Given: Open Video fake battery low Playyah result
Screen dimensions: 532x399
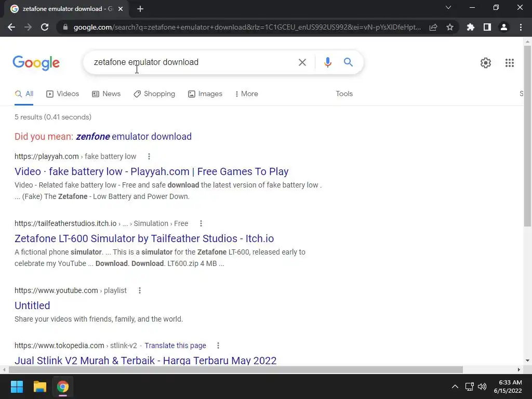Looking at the screenshot, I should point(151,171).
